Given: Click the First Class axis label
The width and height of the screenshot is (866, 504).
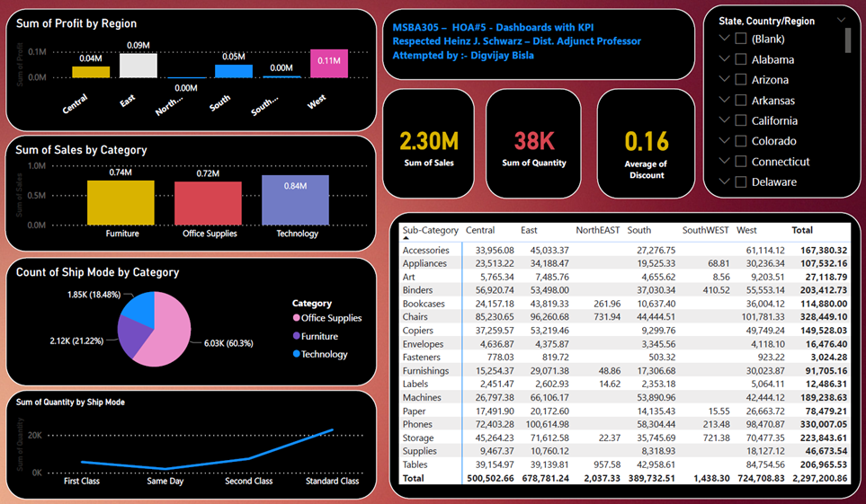Looking at the screenshot, I should click(82, 481).
